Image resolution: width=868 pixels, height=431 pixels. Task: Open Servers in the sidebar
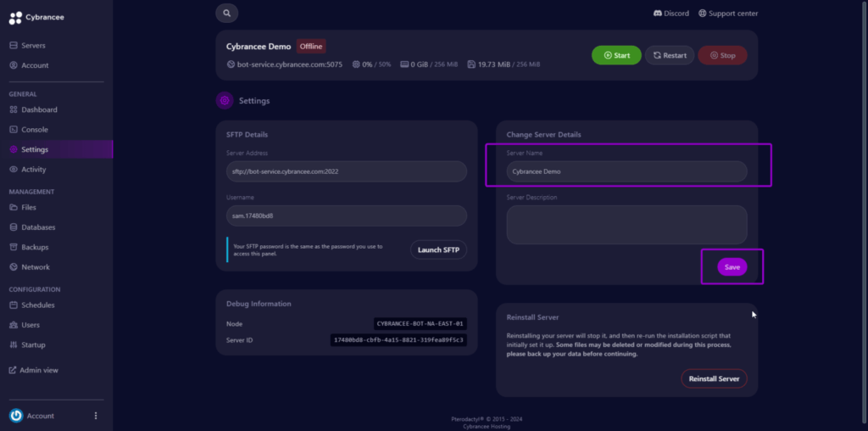point(33,46)
